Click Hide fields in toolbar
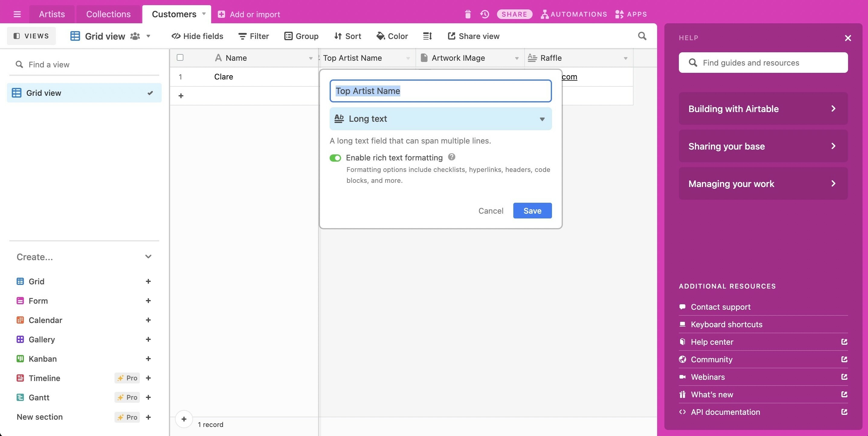 (198, 36)
